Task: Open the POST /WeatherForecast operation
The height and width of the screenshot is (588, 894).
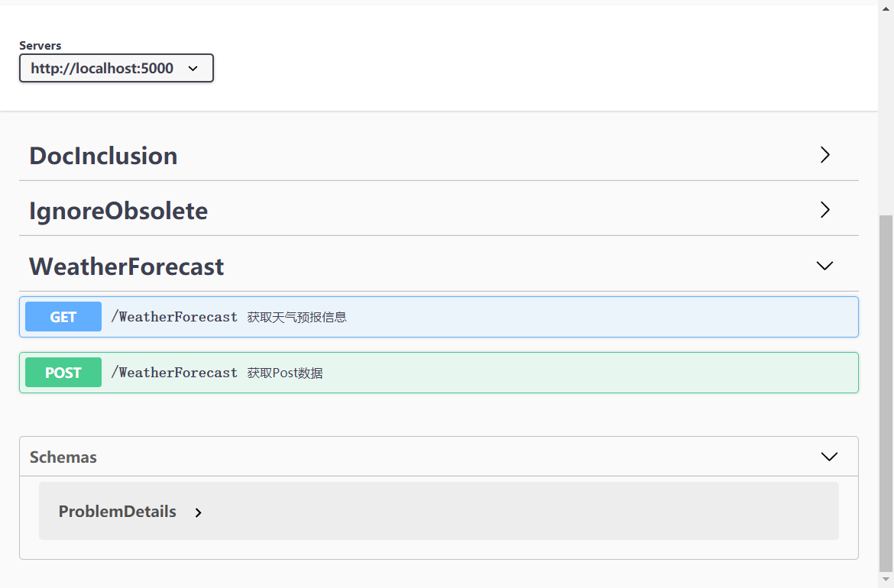Action: click(x=439, y=372)
